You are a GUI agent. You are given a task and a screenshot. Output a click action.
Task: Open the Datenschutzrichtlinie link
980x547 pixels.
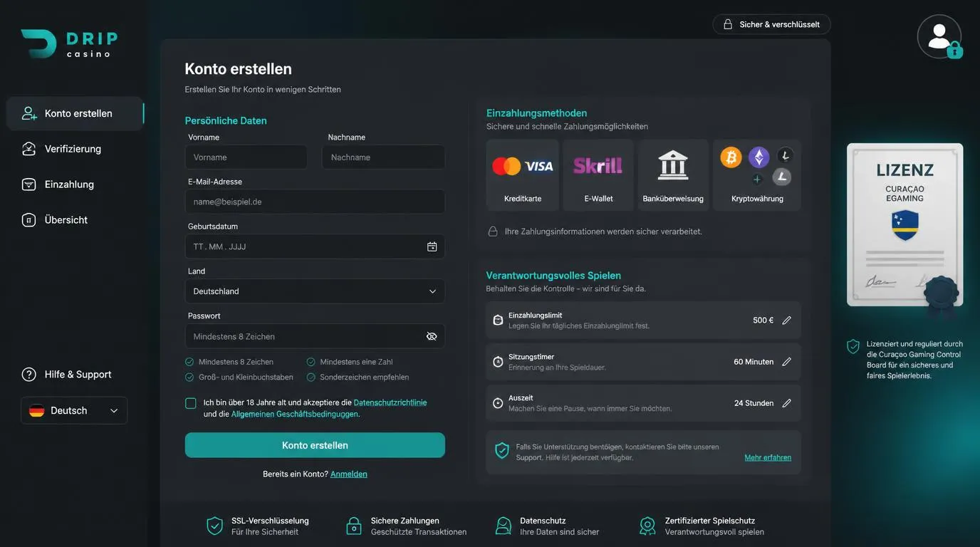pos(390,402)
